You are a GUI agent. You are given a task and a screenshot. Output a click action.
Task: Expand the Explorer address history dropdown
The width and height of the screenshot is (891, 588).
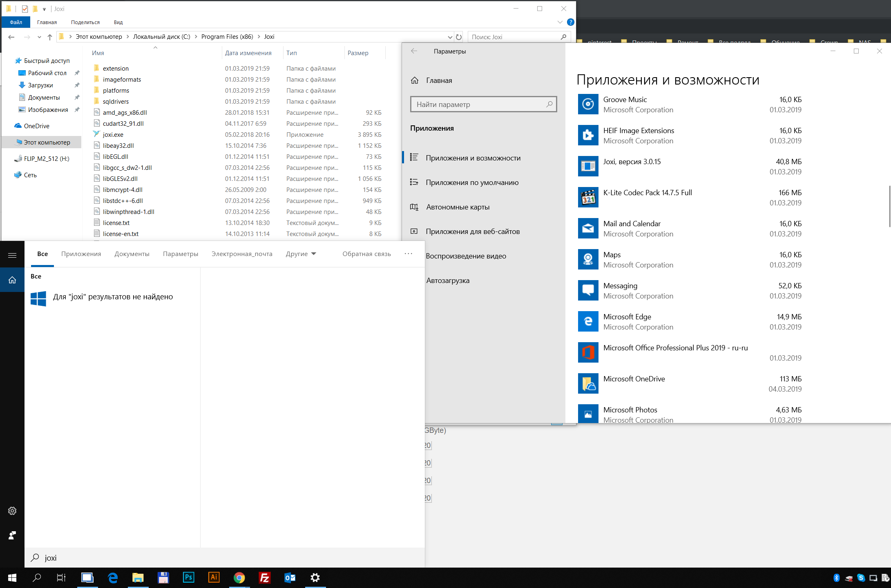pos(450,37)
